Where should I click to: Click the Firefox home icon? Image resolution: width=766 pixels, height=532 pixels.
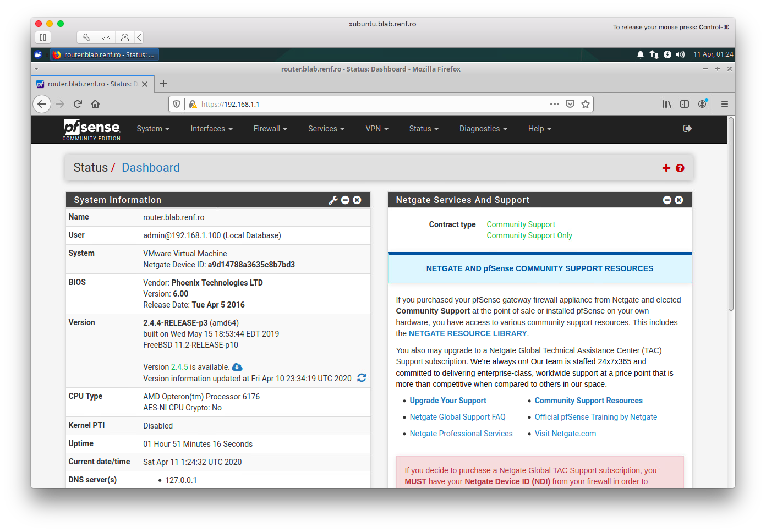click(x=95, y=104)
